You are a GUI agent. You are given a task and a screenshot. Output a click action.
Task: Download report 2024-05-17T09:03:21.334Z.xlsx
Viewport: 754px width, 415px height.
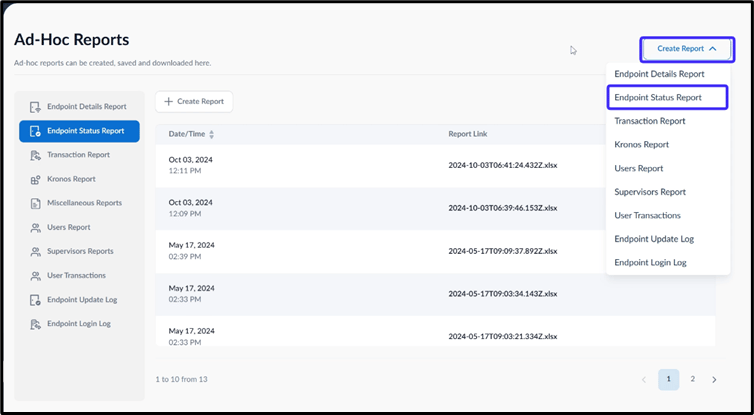[503, 337]
